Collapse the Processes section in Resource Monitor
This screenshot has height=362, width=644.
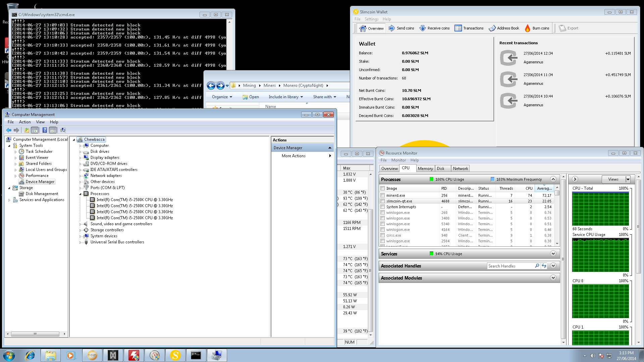pos(553,179)
